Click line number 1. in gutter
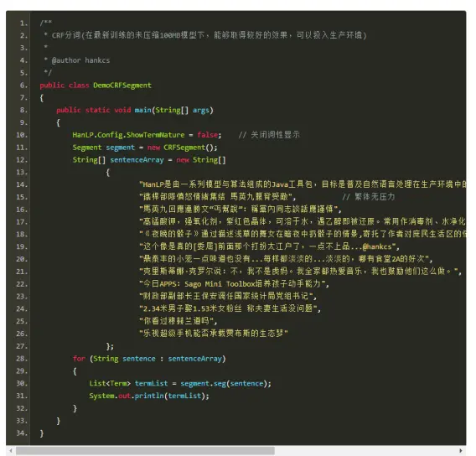476x456 pixels. pos(23,23)
